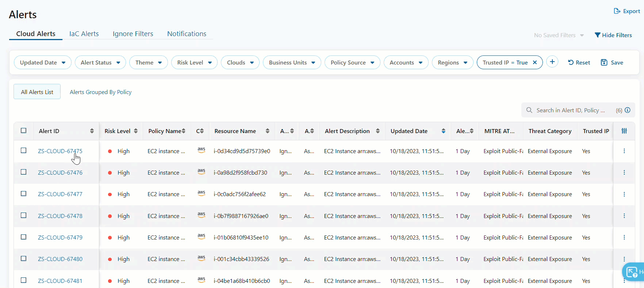Screen dimensions: 644x288
Task: Click resource name i-0a98d2f958fcbd730
Action: (x=240, y=172)
